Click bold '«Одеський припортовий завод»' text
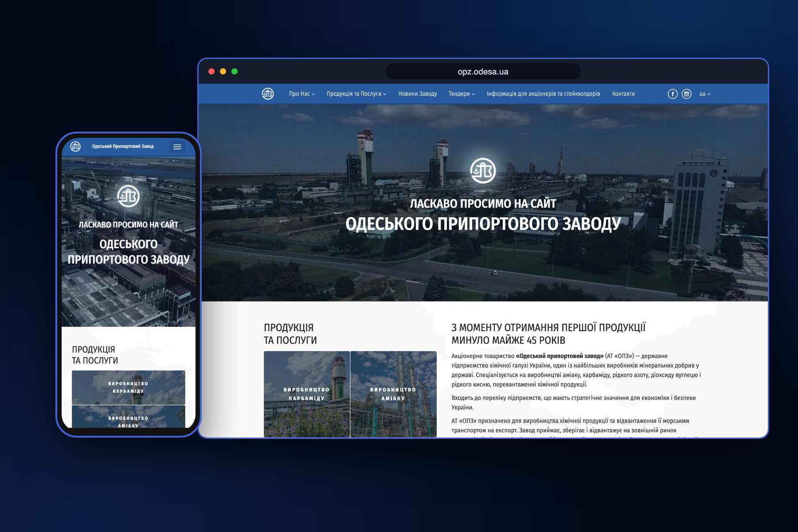Image resolution: width=798 pixels, height=532 pixels. click(x=559, y=356)
